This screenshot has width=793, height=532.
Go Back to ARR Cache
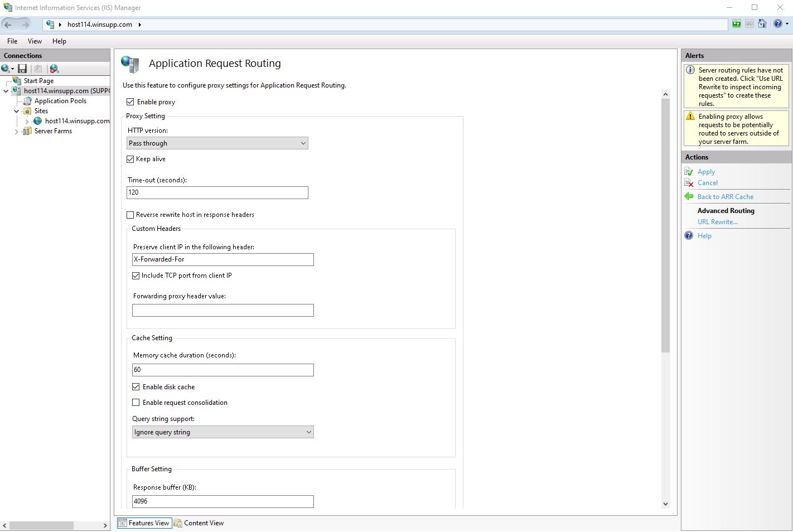[x=726, y=197]
